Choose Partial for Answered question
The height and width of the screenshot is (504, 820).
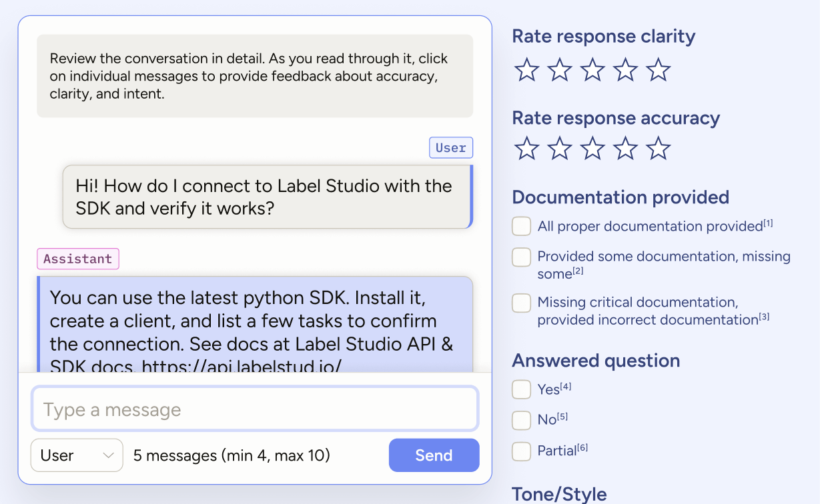[521, 451]
